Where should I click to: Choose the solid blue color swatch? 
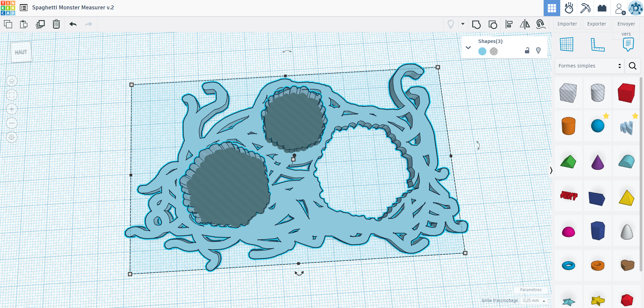point(482,51)
